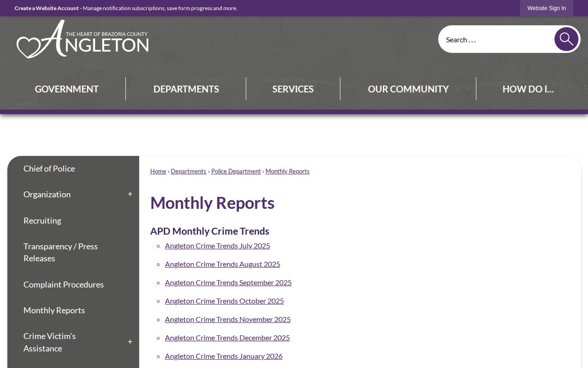Viewport: 588px width, 368px height.
Task: Expand the Crime Victim's Assistance submenu
Action: click(x=130, y=342)
